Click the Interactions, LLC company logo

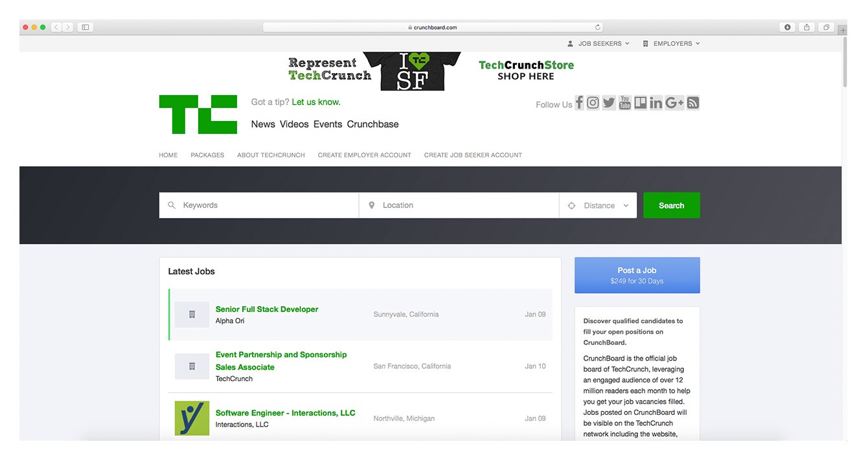[x=192, y=418]
